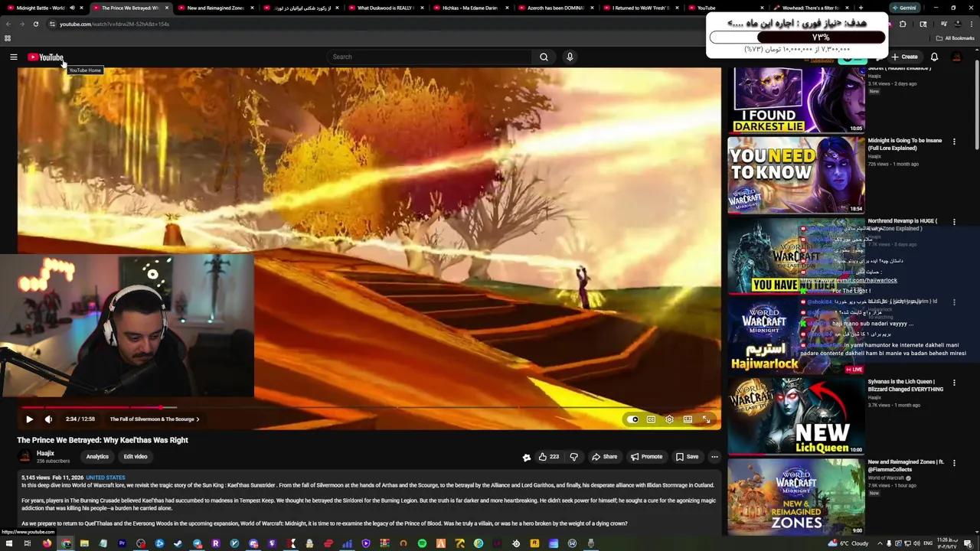Open options for 'Midnight is Going To be Insane'
This screenshot has height=551, width=980.
[x=954, y=142]
